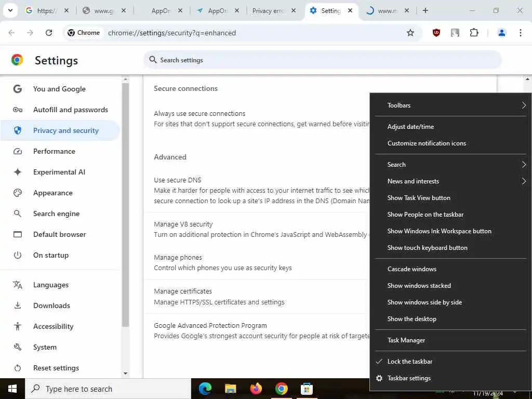Click the Reset settings circular icon

coord(18,368)
